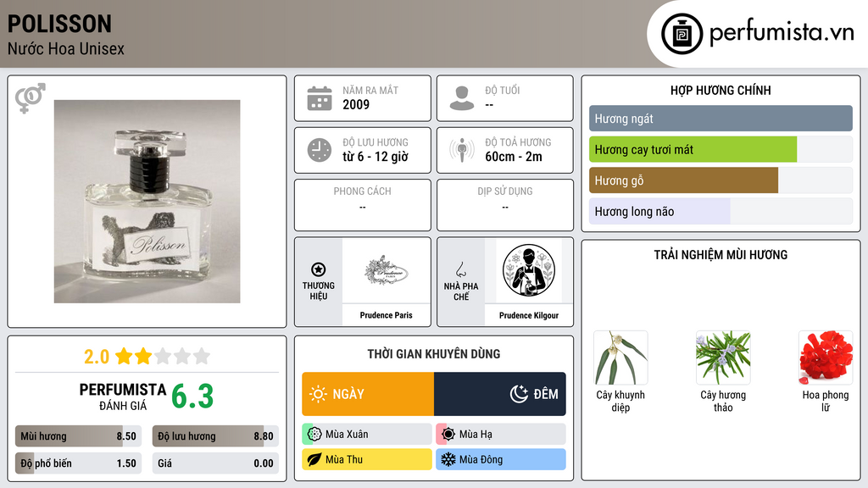Click the calendar icon beside Năm ra mắt
The image size is (868, 488).
[320, 98]
